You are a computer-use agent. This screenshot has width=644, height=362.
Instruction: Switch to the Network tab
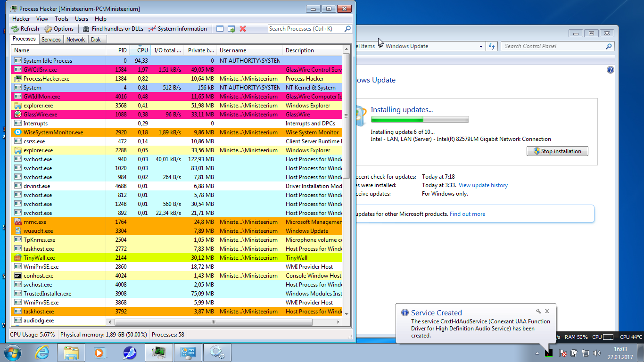[x=75, y=40]
